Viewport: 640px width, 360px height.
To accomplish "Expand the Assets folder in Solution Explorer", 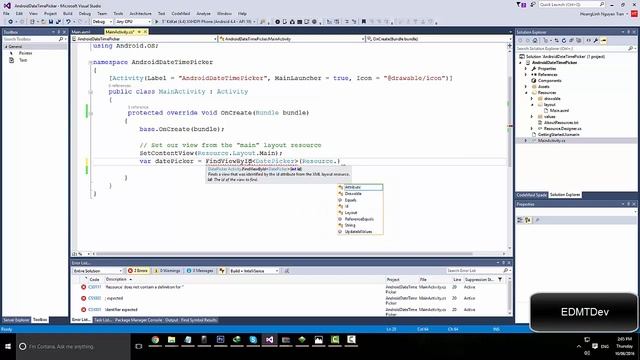I will (x=526, y=87).
